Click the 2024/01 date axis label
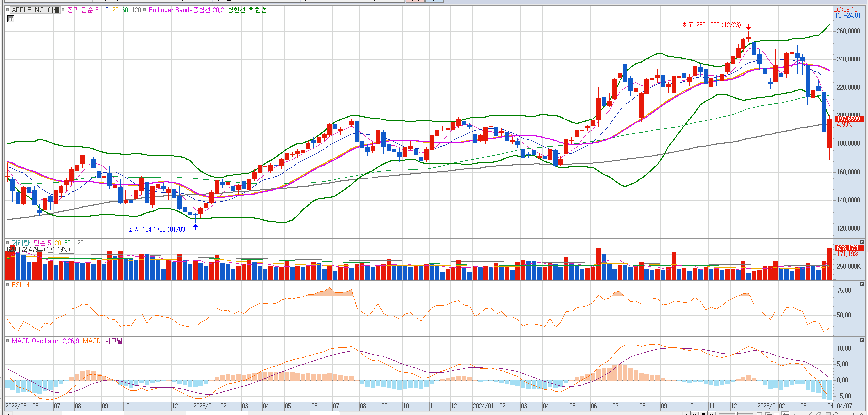This screenshot has height=415, width=868. click(483, 406)
